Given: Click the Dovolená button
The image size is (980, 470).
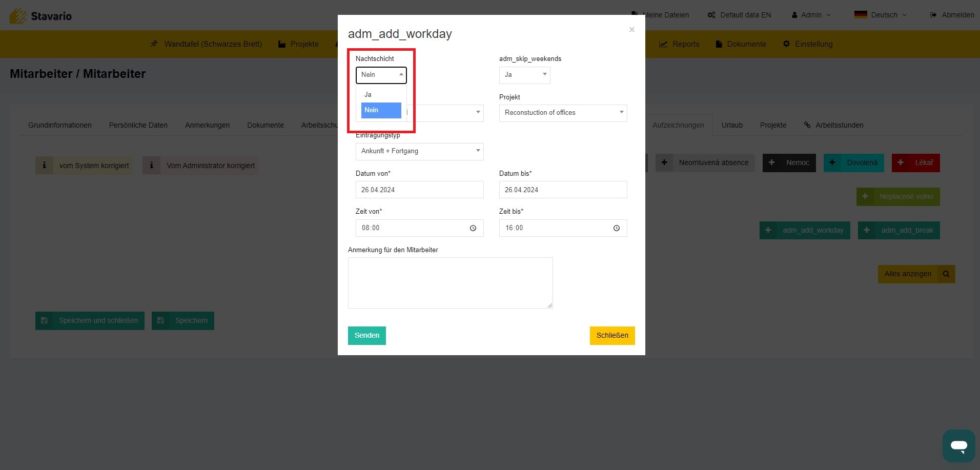Looking at the screenshot, I should pos(853,163).
